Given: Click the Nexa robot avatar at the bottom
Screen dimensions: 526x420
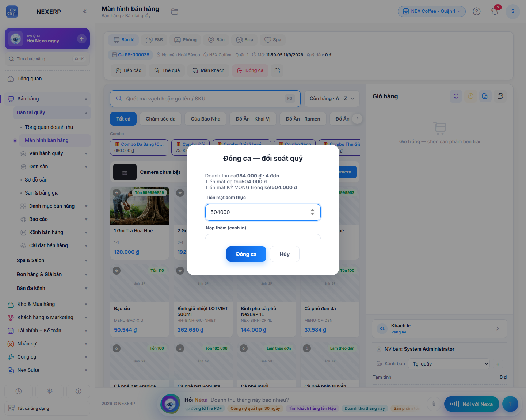Looking at the screenshot, I should [170, 404].
